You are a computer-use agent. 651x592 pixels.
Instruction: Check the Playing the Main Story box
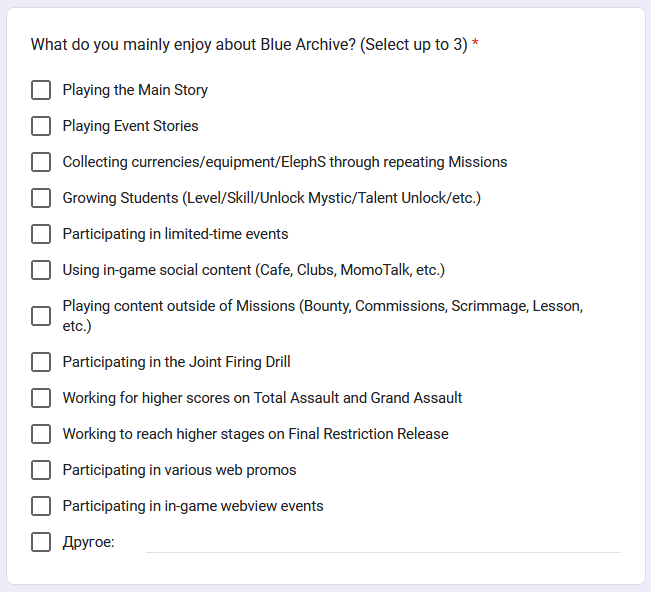click(x=41, y=90)
